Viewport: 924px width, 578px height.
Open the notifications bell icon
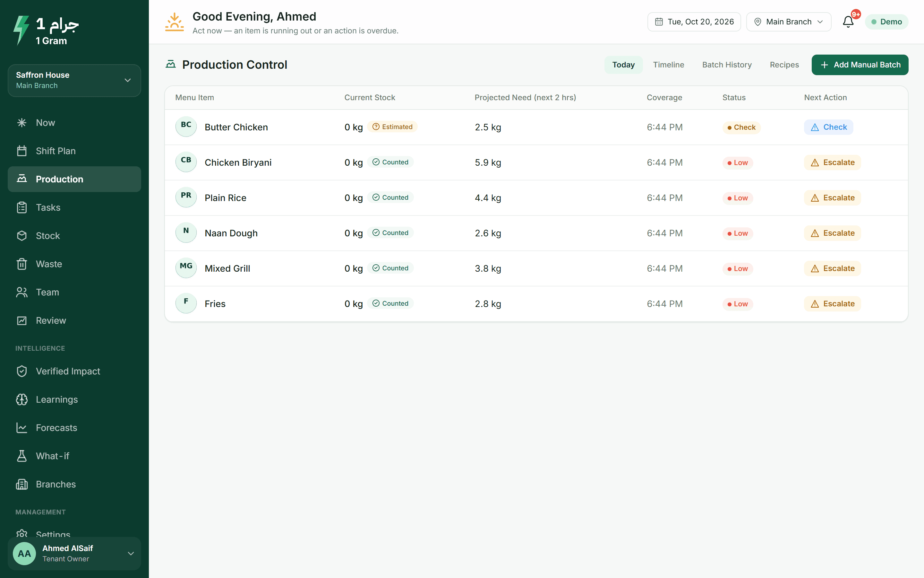point(848,22)
